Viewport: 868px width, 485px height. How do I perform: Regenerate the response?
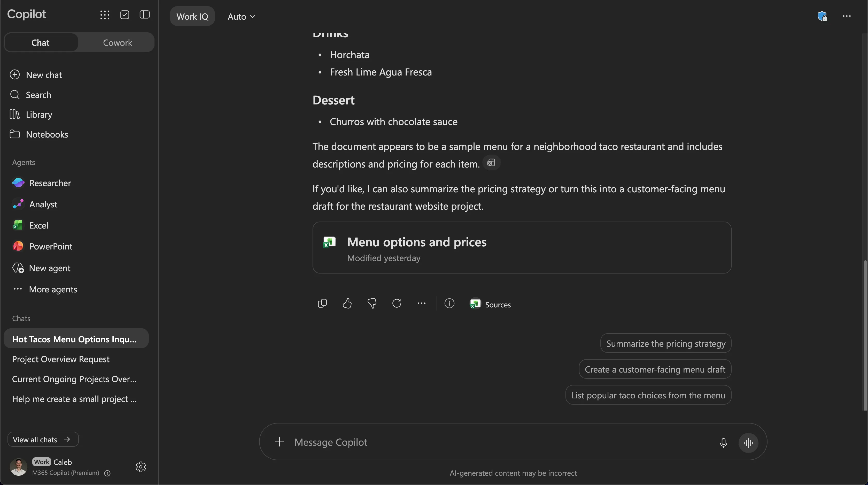[397, 304]
